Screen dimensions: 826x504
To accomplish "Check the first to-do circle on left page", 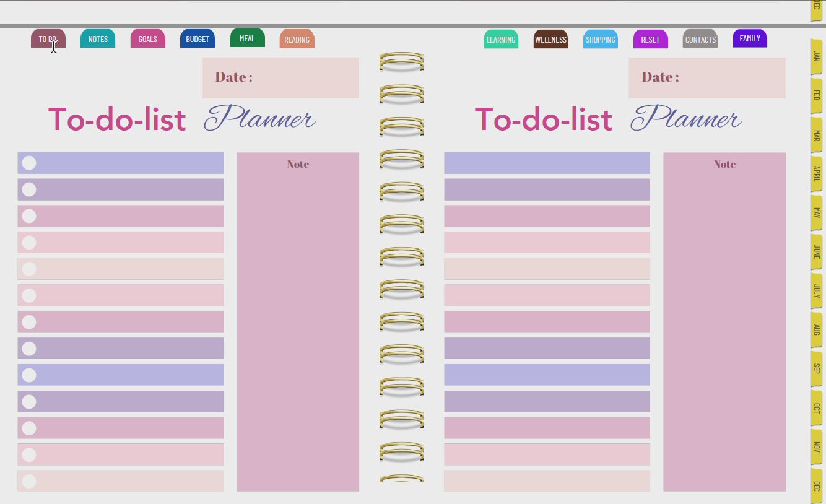I will click(x=29, y=163).
